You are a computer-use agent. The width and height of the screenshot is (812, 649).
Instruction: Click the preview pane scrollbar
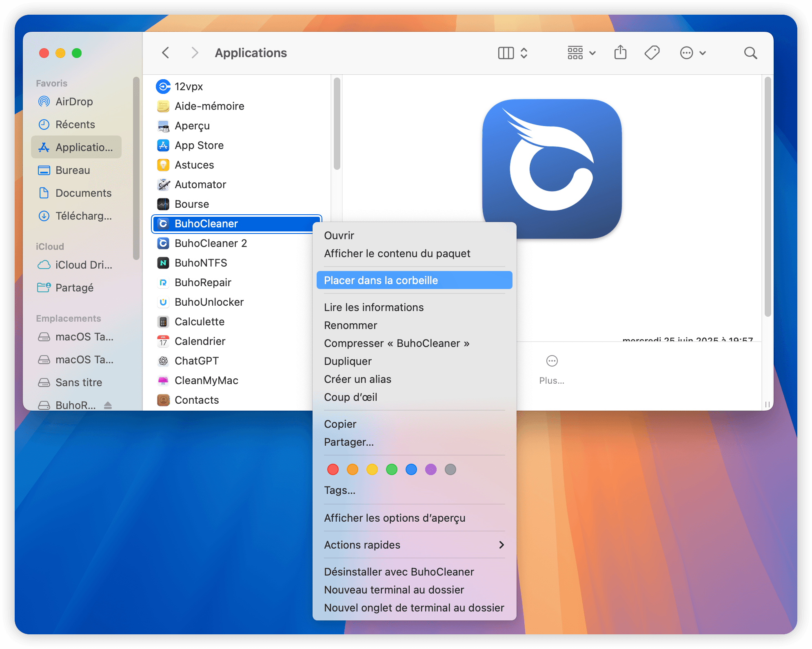[x=768, y=197]
